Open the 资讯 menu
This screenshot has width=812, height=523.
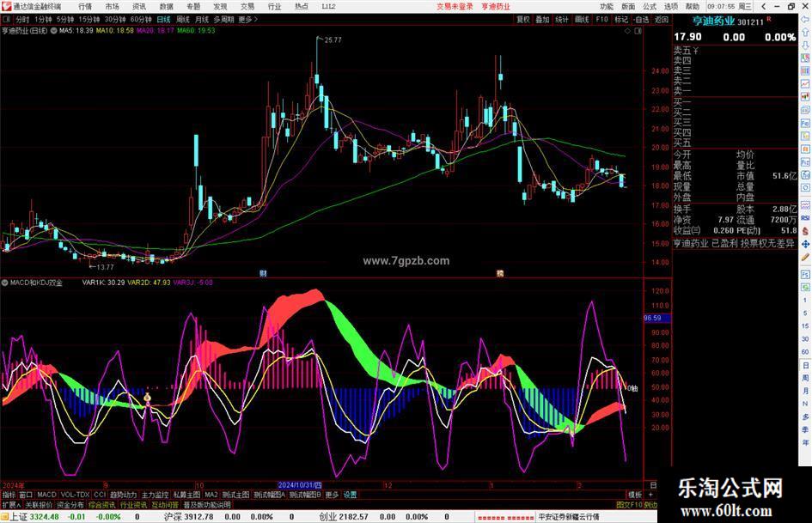coord(139,6)
